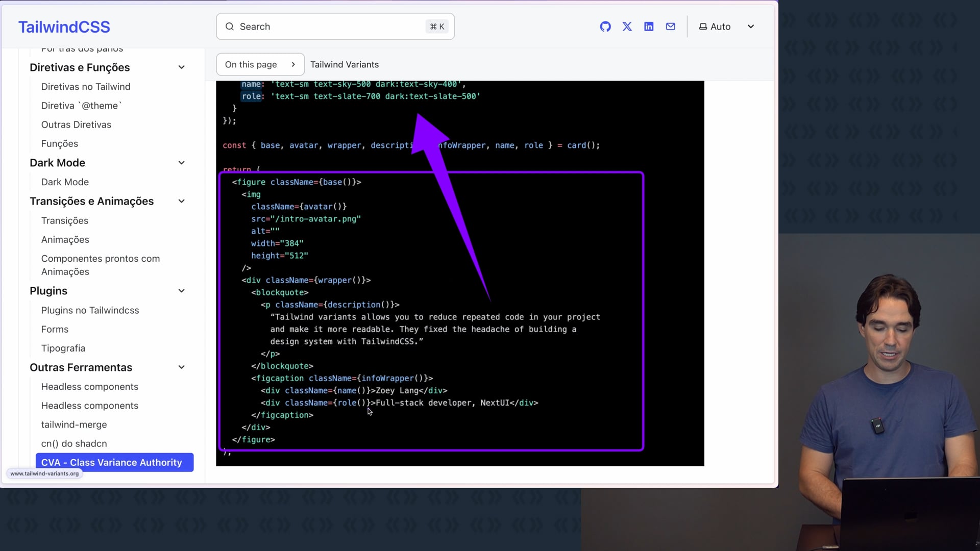Viewport: 980px width, 551px height.
Task: Click the src="/intro-avatar.png" code line
Action: pyautogui.click(x=306, y=219)
